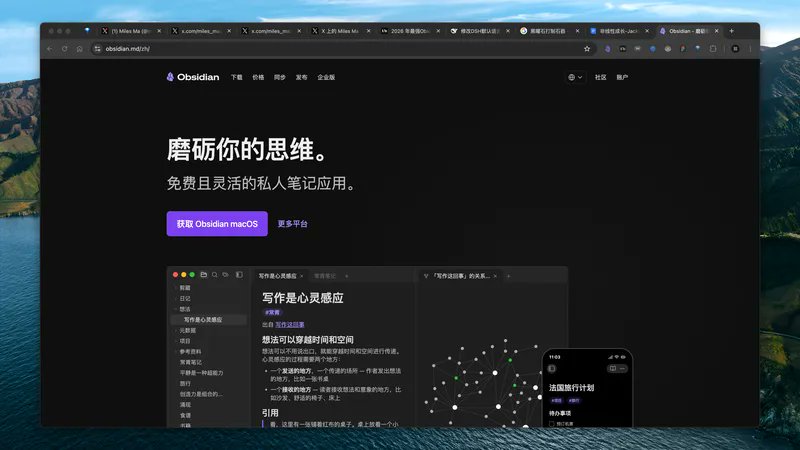Click the 获取 Obsidian macOS button
The width and height of the screenshot is (800, 450).
(x=217, y=223)
